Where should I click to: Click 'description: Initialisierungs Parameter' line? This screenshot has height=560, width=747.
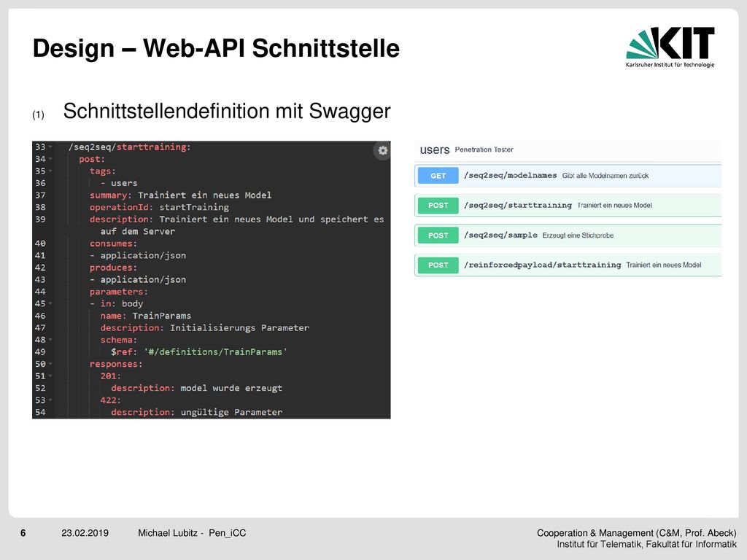click(205, 327)
